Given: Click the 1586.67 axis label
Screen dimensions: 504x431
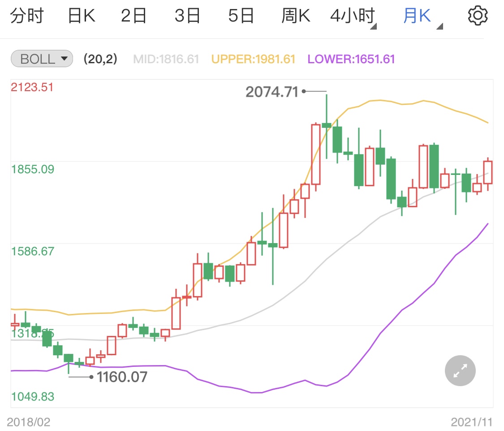Looking at the screenshot, I should (33, 252).
